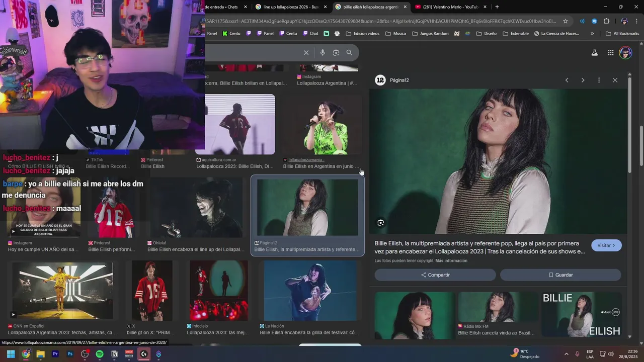Screen dimensions: 644x362
Task: Open the La Nación blue stage thumbnail
Action: (310, 291)
